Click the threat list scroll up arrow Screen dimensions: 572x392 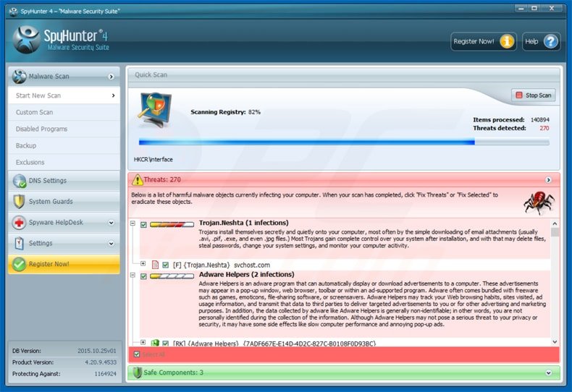click(555, 223)
